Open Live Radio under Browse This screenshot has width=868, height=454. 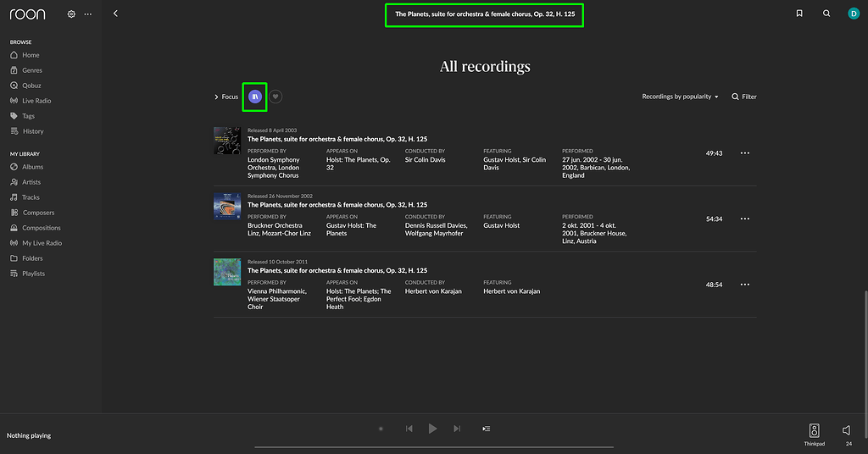tap(37, 101)
